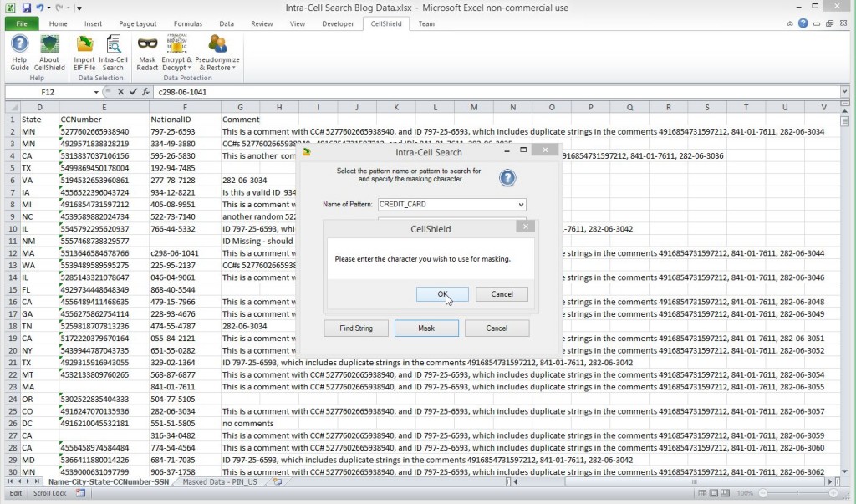Click the Save icon in Quick Access Toolbar
856x504 pixels.
tap(27, 8)
